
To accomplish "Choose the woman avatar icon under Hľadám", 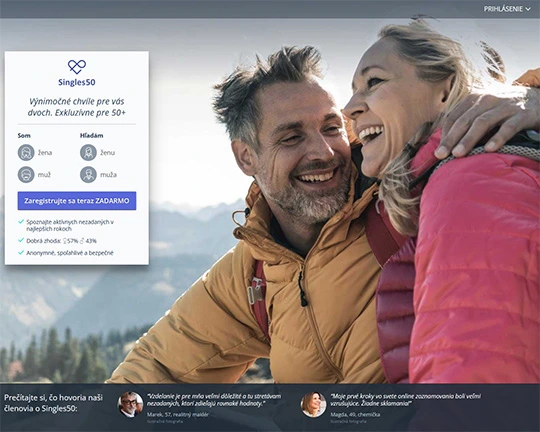I will point(89,152).
